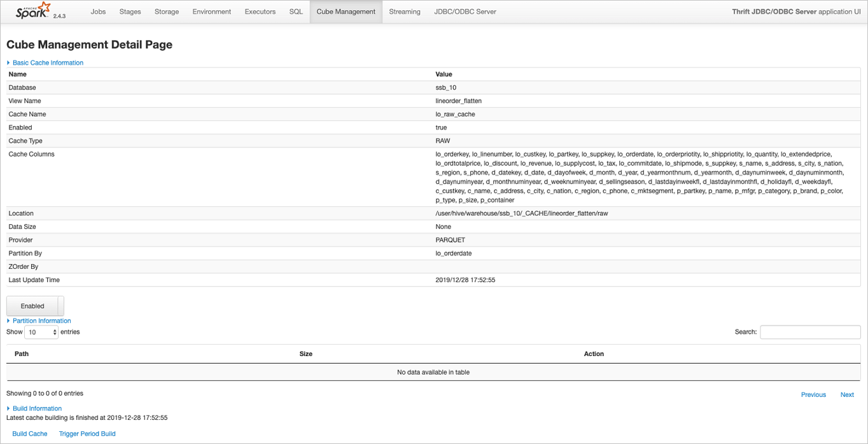868x444 pixels.
Task: Select the SQL tab
Action: 296,11
